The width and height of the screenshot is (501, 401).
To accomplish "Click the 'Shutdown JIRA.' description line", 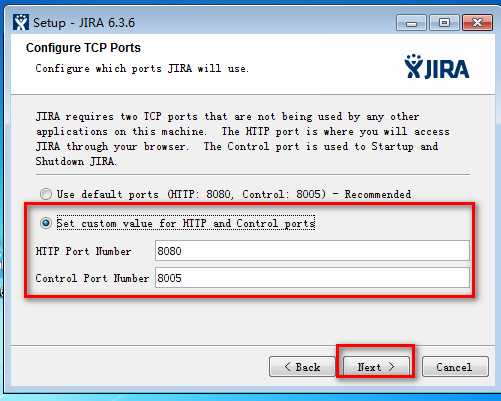I will click(x=76, y=161).
